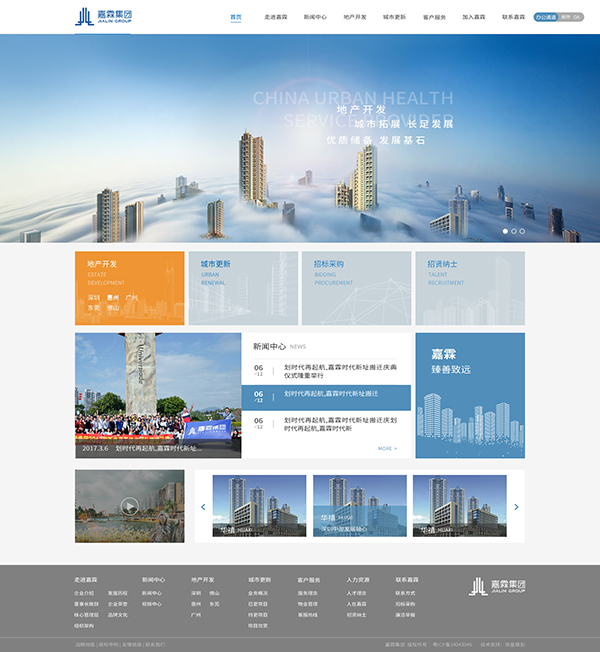Click 物业管理 in footer
The image size is (600, 652).
308,604
